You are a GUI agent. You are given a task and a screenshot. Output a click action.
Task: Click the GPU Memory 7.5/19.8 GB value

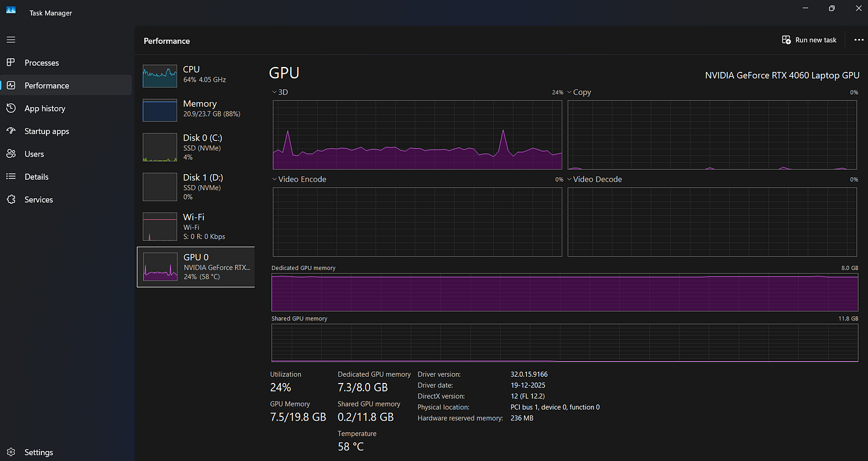click(x=298, y=417)
